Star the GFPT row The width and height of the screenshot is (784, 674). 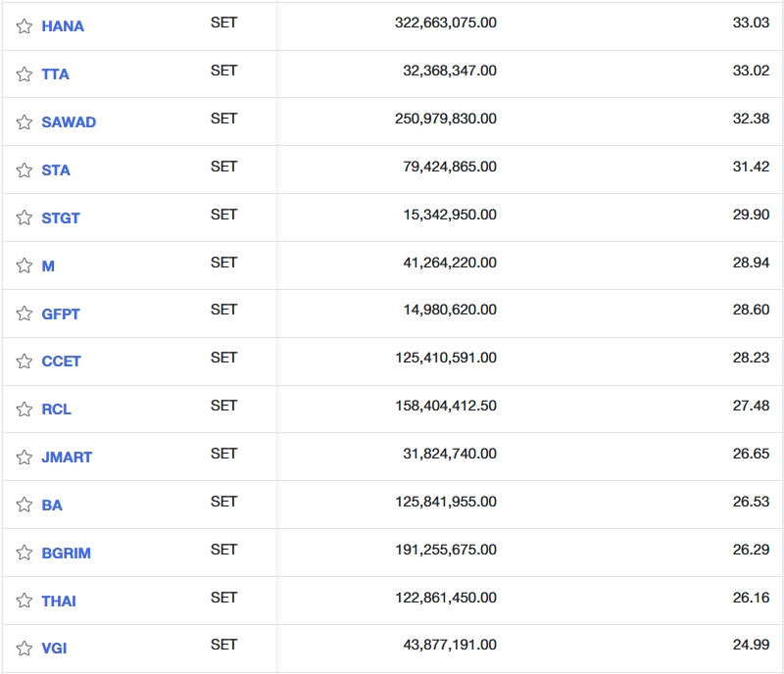(24, 313)
